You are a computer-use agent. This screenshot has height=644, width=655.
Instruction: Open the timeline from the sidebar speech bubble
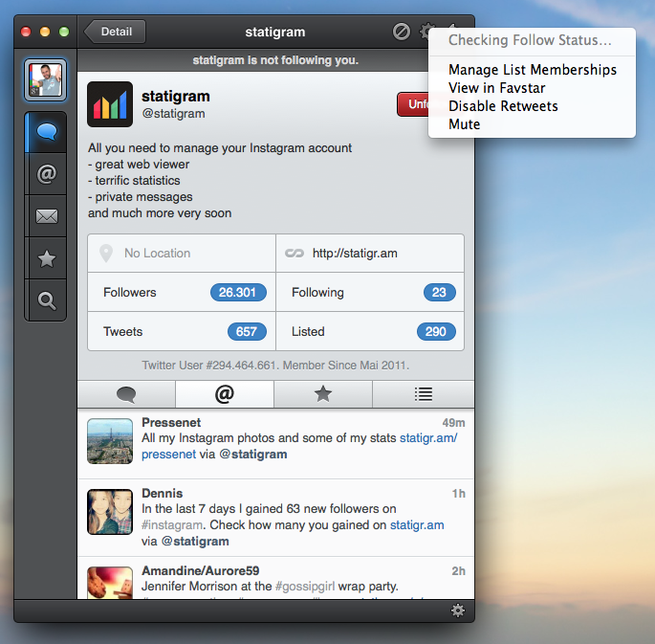(x=46, y=132)
